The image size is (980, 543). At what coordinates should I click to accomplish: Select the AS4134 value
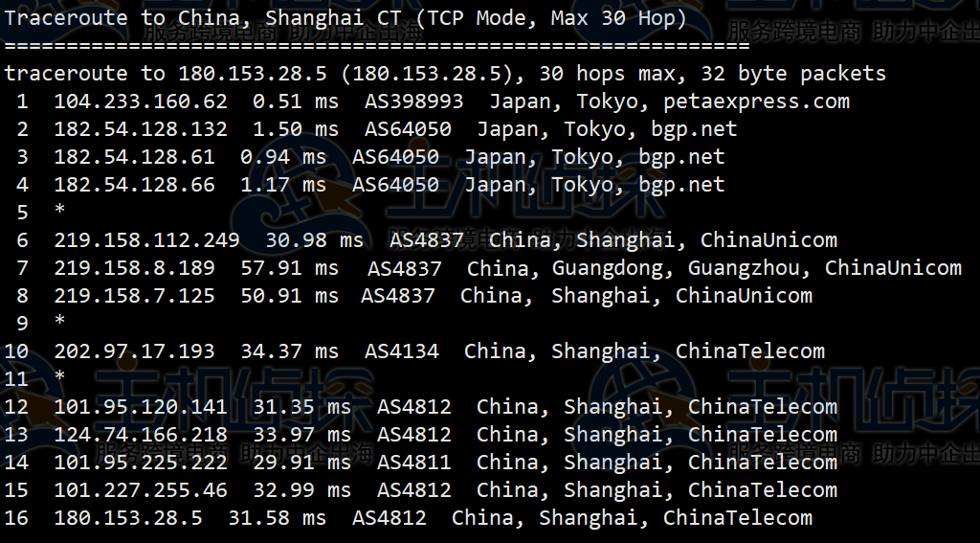[402, 351]
